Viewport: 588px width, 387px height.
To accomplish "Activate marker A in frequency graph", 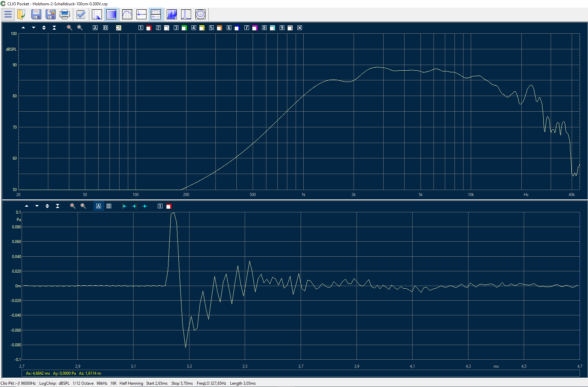I will pos(95,28).
